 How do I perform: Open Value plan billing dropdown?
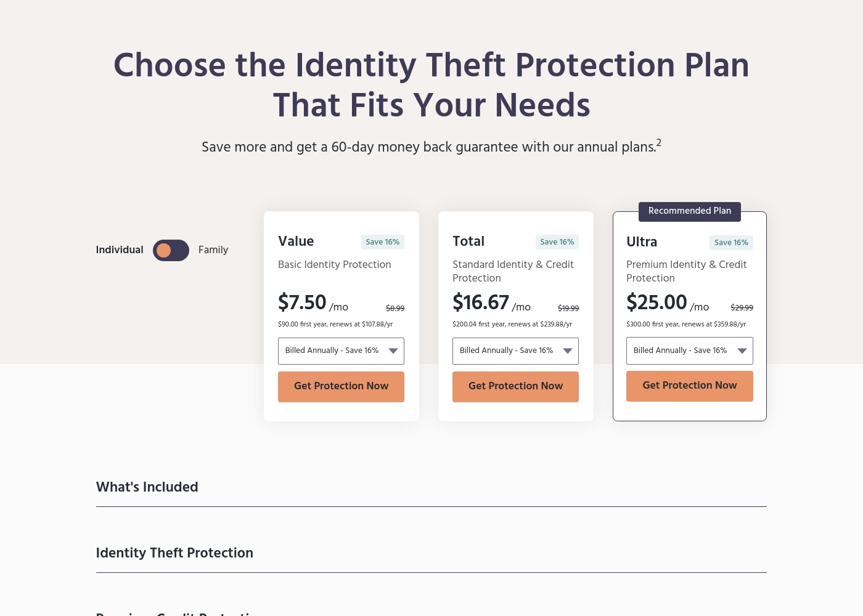pyautogui.click(x=341, y=351)
